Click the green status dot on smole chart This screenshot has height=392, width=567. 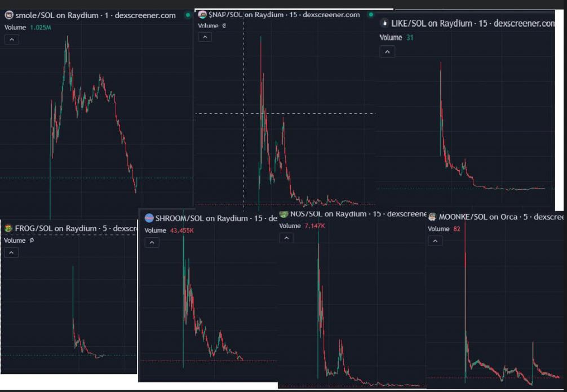click(x=188, y=15)
